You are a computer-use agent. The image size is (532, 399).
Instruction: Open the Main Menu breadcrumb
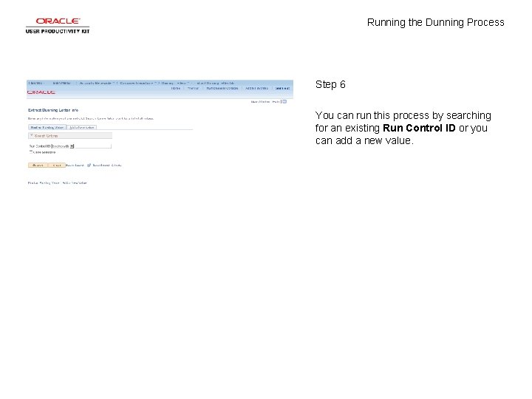click(x=62, y=83)
